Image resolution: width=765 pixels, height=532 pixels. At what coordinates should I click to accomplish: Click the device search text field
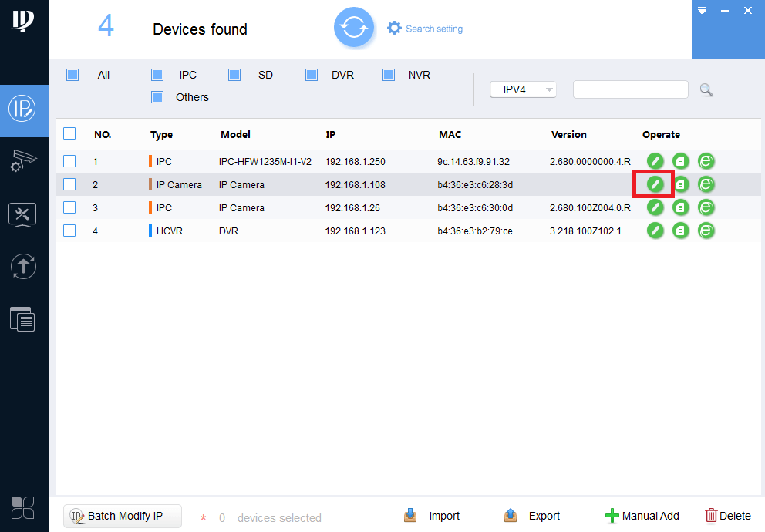[x=630, y=89]
